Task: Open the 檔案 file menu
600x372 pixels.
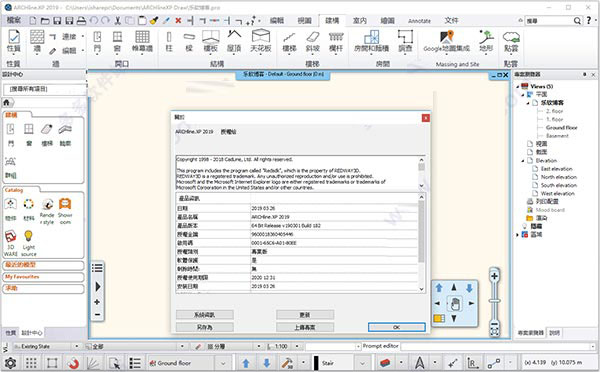Action: click(14, 20)
